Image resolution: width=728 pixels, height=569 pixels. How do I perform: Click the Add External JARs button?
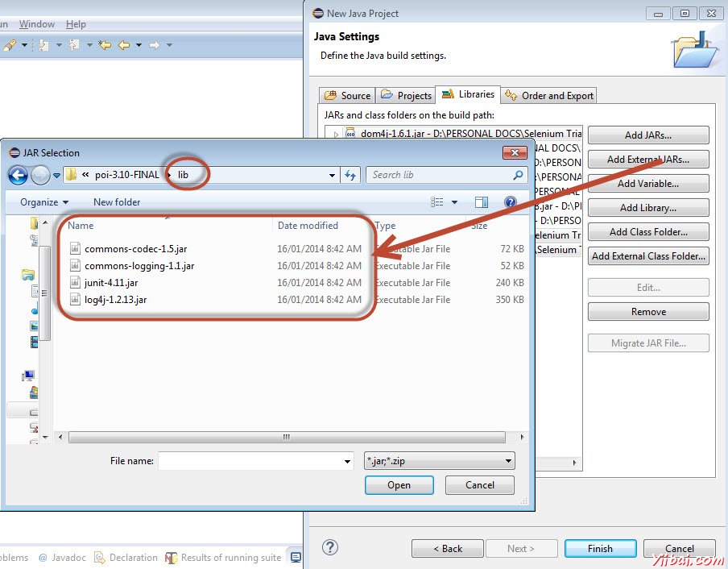647,159
